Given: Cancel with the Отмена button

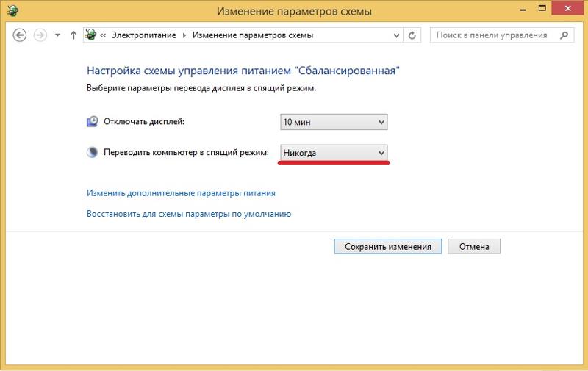Looking at the screenshot, I should tap(474, 247).
